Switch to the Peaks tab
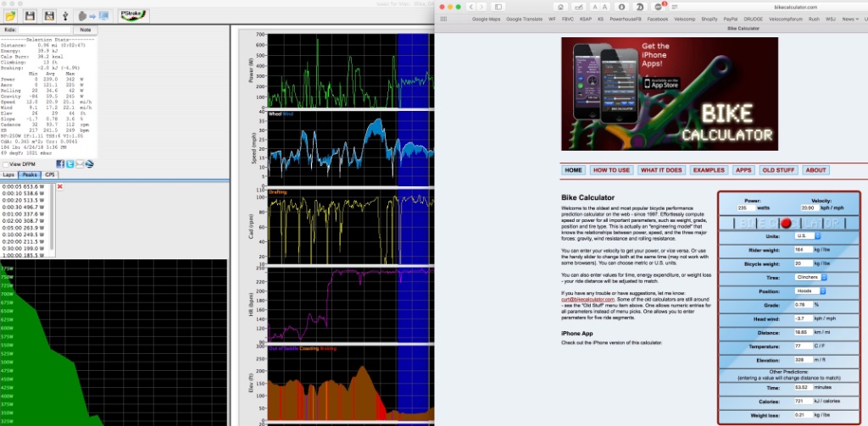Image resolution: width=868 pixels, height=426 pixels. tap(30, 174)
